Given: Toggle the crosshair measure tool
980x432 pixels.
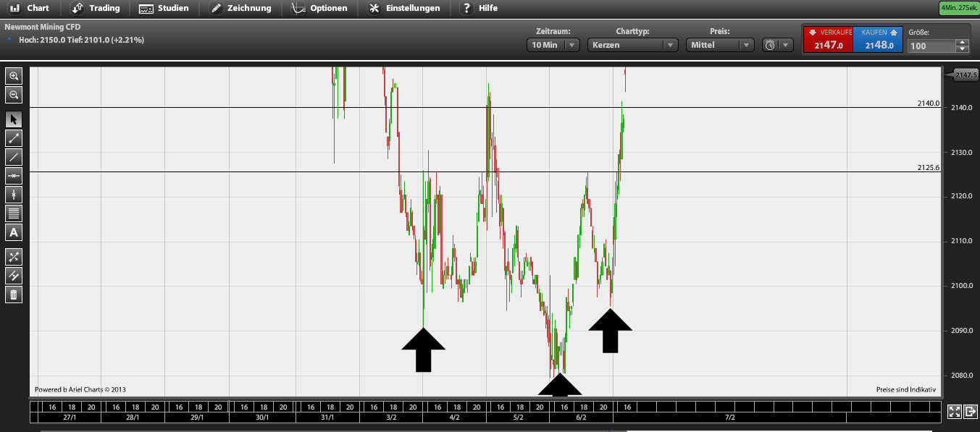Looking at the screenshot, I should [13, 256].
